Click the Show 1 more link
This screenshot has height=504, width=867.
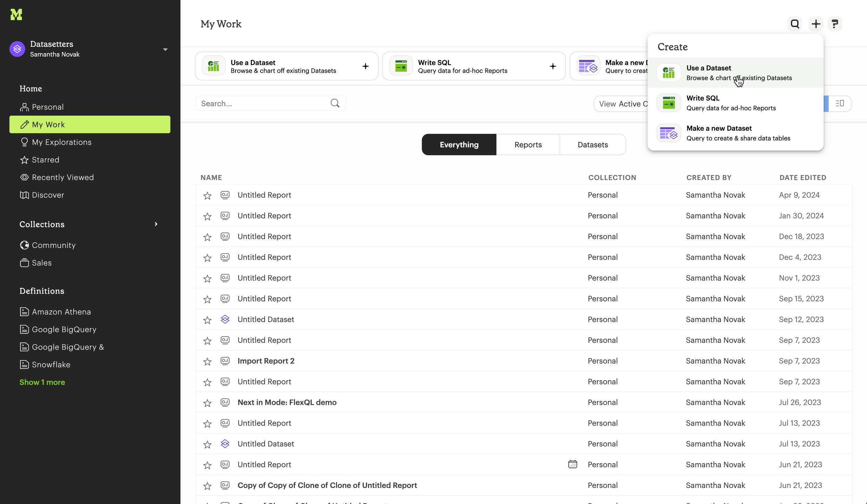pyautogui.click(x=42, y=382)
